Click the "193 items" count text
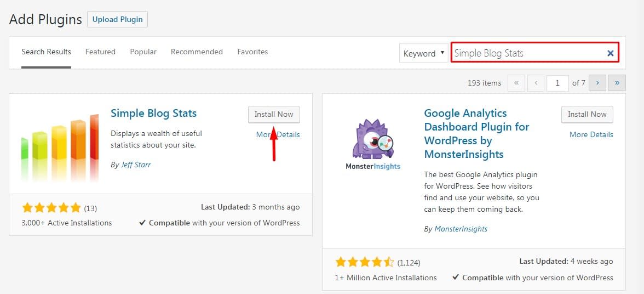Image resolution: width=644 pixels, height=294 pixels. (x=484, y=83)
